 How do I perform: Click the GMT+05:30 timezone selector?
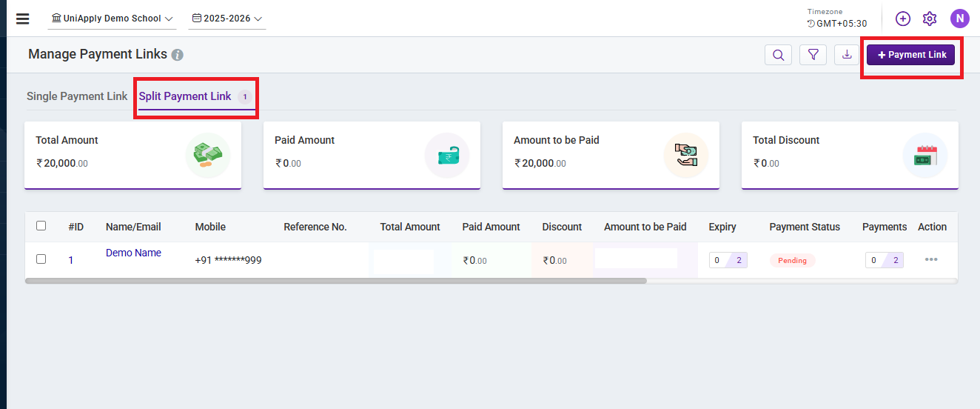pyautogui.click(x=836, y=24)
